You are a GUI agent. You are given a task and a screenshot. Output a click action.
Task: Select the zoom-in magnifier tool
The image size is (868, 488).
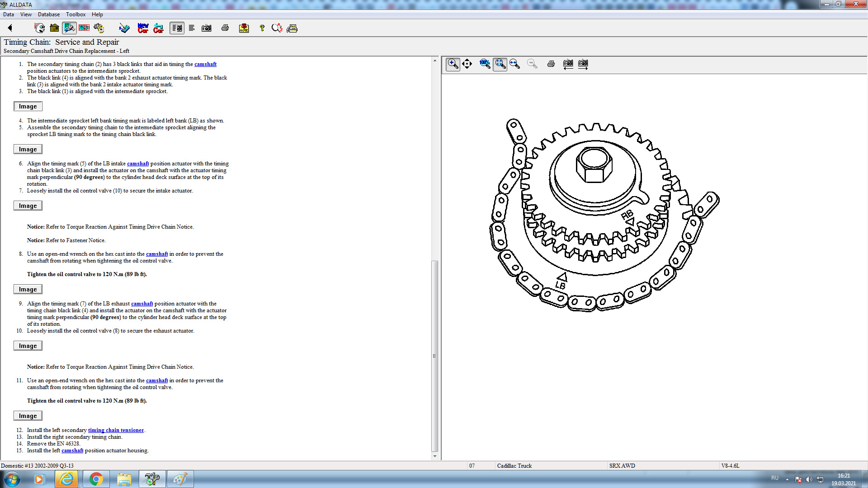coord(453,64)
